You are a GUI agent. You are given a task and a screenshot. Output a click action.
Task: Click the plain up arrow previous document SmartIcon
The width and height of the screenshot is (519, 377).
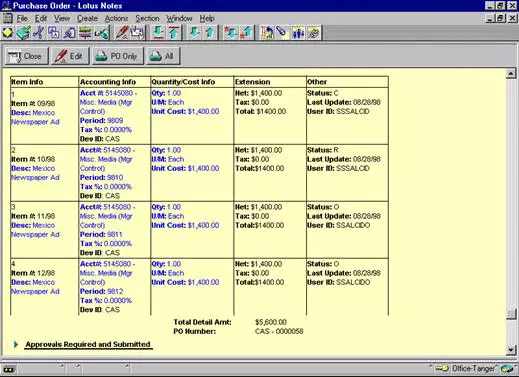coord(210,33)
